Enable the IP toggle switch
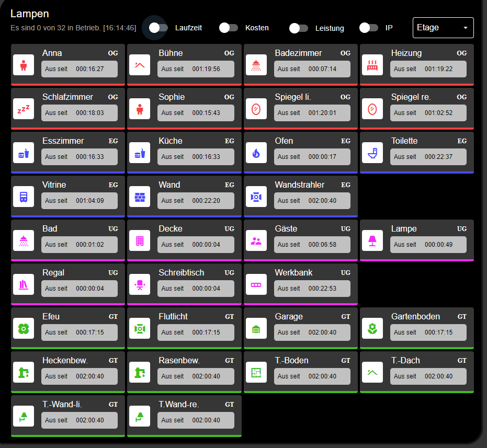Screen dimensions: 487x448 [369, 28]
